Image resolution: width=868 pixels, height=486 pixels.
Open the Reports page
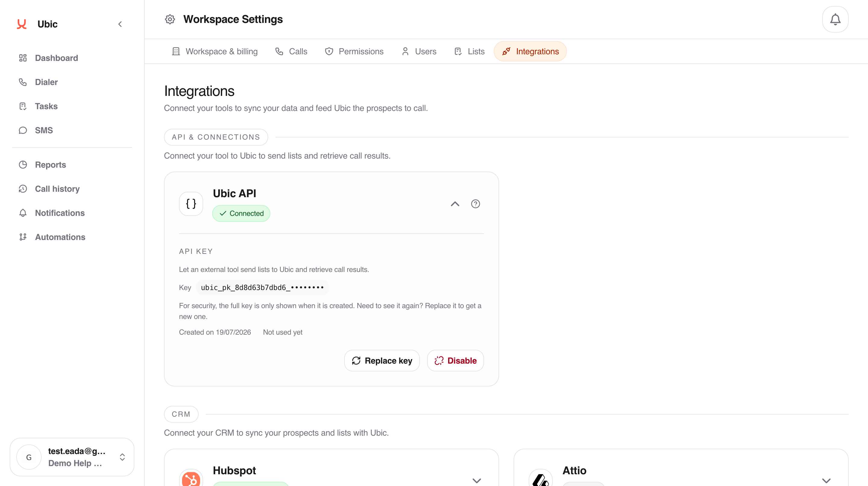pos(72,165)
